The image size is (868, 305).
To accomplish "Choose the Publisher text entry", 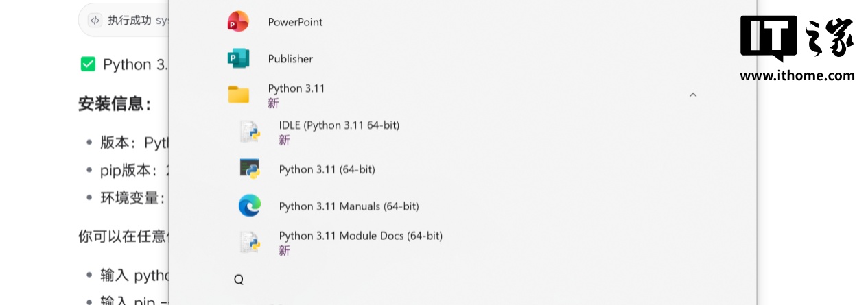I will coord(290,59).
